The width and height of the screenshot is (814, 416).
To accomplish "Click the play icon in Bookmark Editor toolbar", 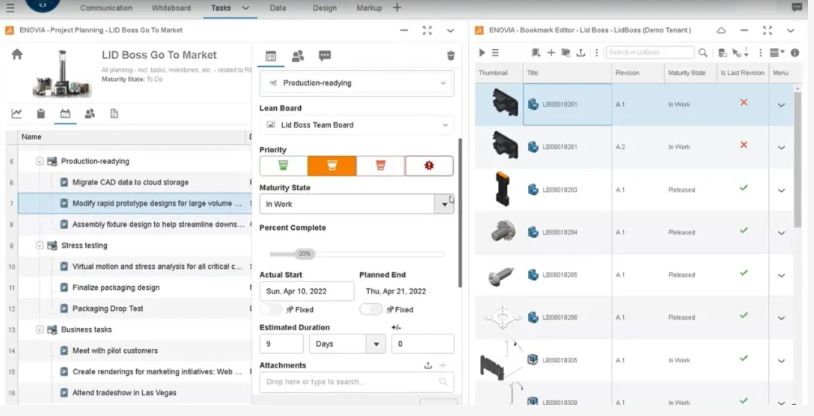I will coord(482,52).
